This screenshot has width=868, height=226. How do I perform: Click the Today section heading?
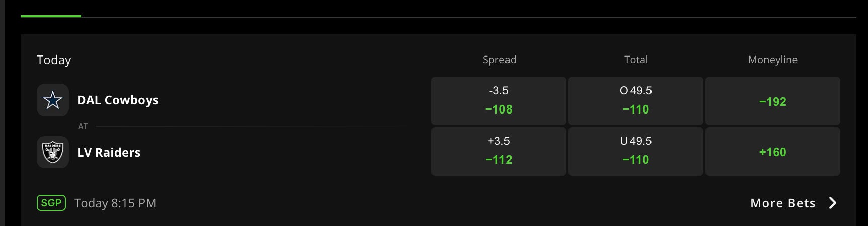point(54,60)
